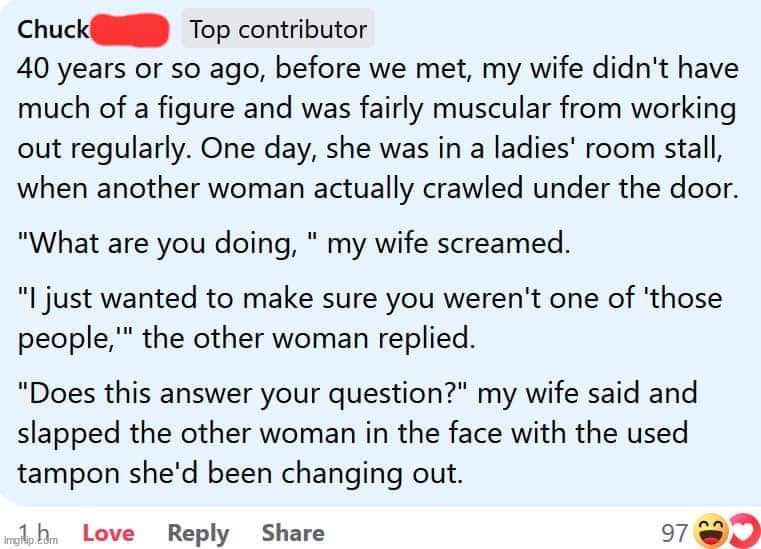The height and width of the screenshot is (549, 761).
Task: Click the phrase "crawled under the door"
Action: tap(594, 187)
